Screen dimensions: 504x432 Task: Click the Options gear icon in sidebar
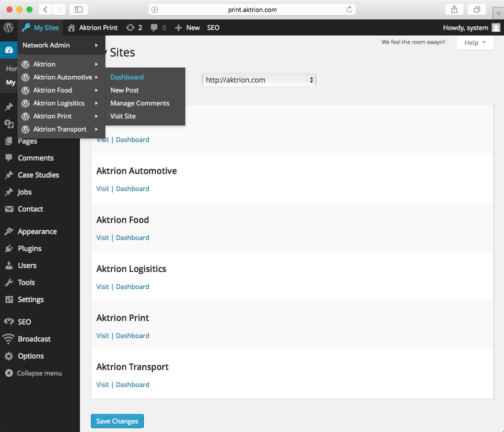[x=8, y=356]
